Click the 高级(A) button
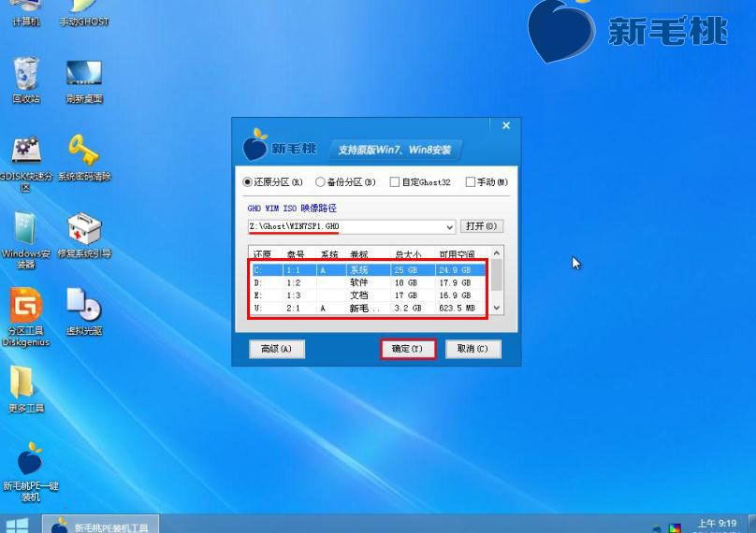Image resolution: width=756 pixels, height=533 pixels. click(x=277, y=349)
